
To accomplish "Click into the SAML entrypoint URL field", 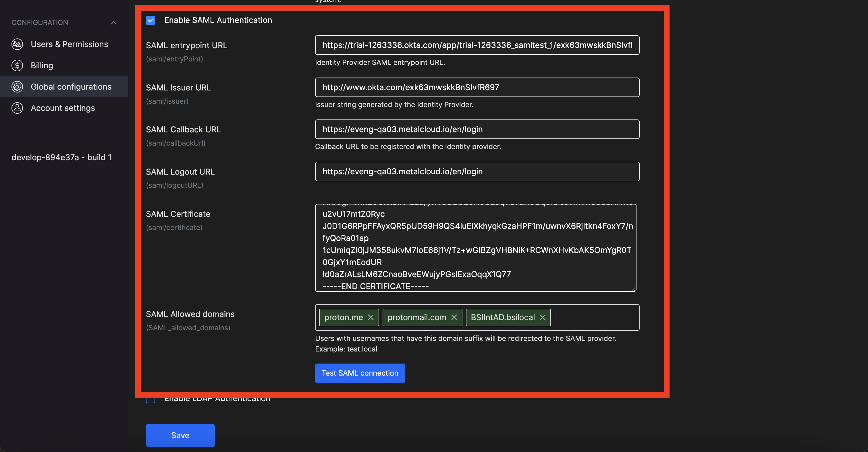I will click(477, 45).
